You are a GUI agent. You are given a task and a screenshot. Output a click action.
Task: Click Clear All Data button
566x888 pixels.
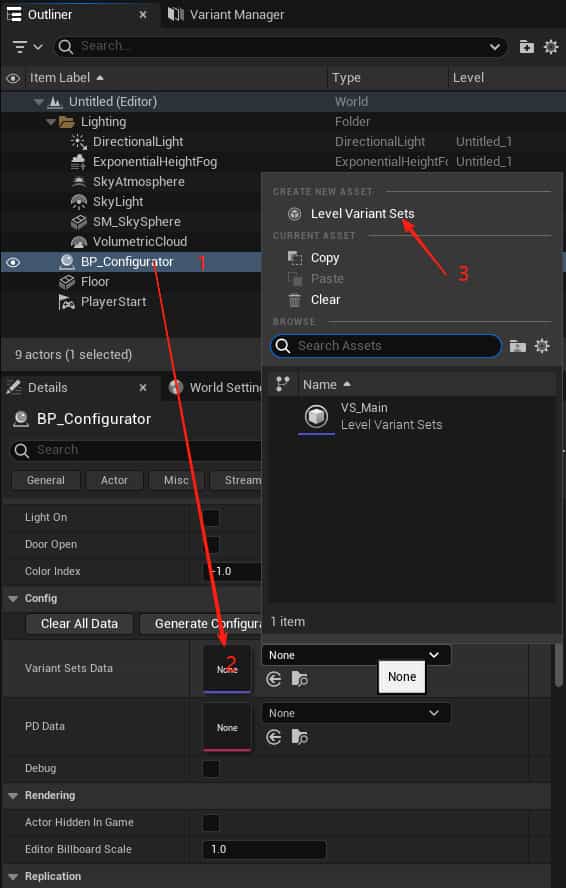pyautogui.click(x=79, y=624)
